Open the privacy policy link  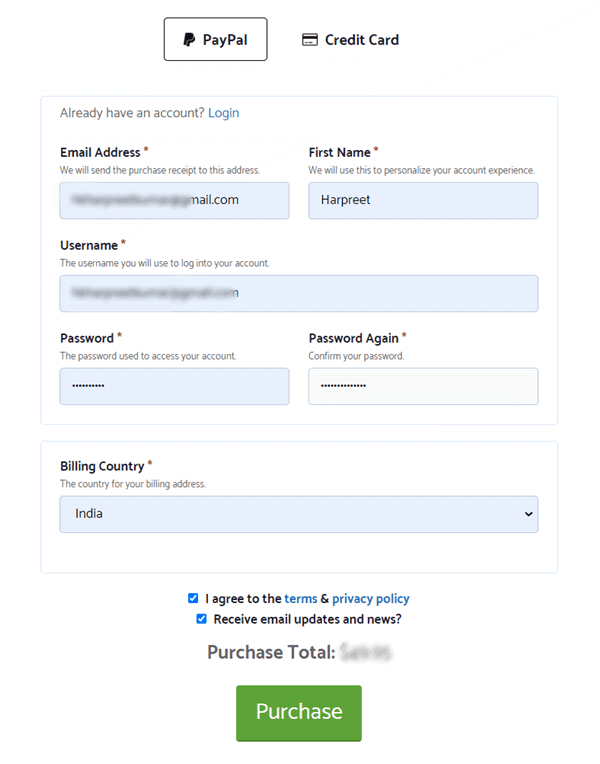point(371,599)
